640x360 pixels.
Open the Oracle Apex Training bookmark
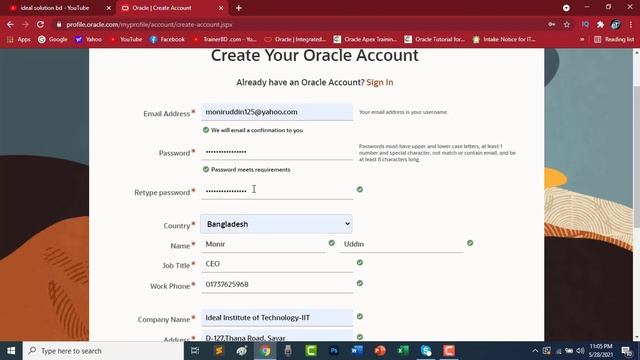click(365, 39)
